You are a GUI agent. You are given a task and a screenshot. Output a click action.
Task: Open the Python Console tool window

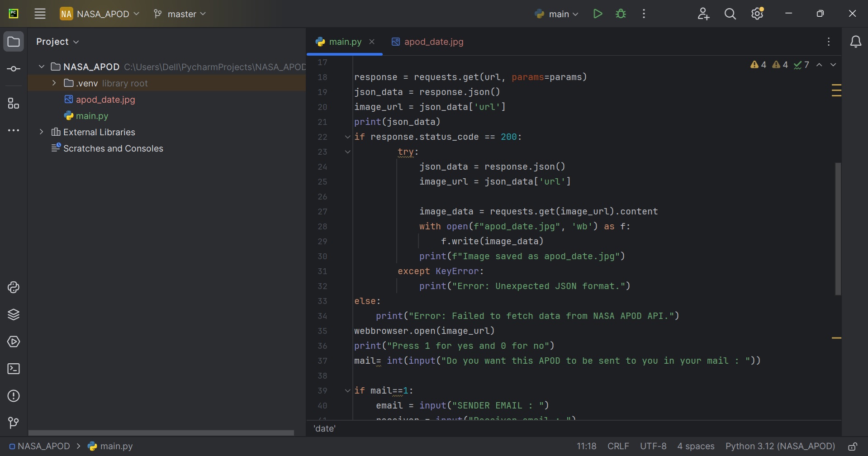(14, 288)
